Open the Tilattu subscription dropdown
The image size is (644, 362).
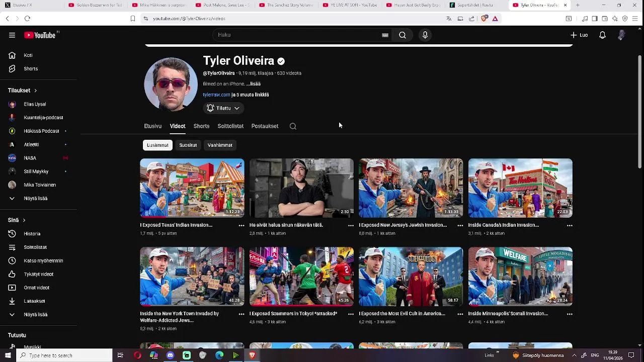tap(223, 108)
